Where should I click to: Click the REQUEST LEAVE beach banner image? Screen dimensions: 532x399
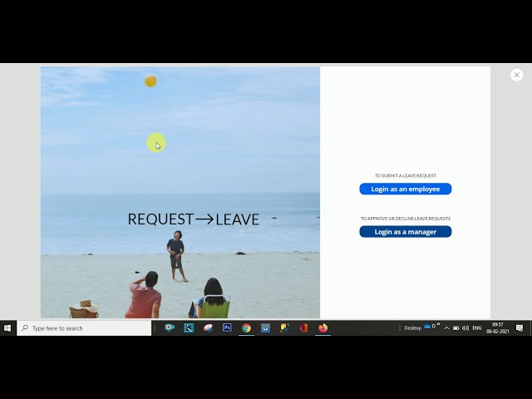pyautogui.click(x=180, y=192)
